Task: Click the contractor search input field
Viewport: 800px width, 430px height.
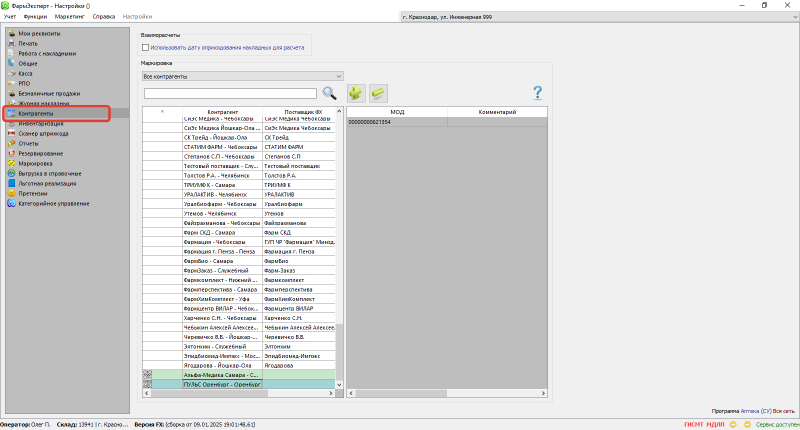Action: pos(230,94)
